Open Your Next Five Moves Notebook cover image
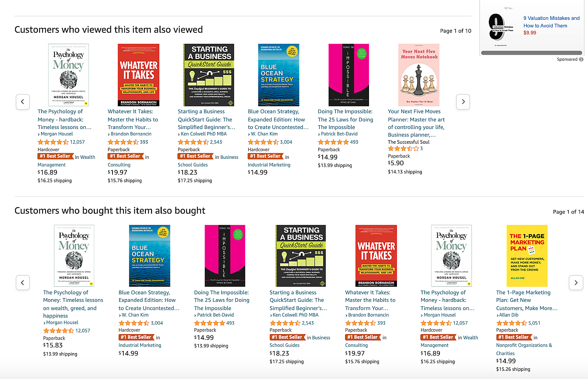 click(419, 75)
